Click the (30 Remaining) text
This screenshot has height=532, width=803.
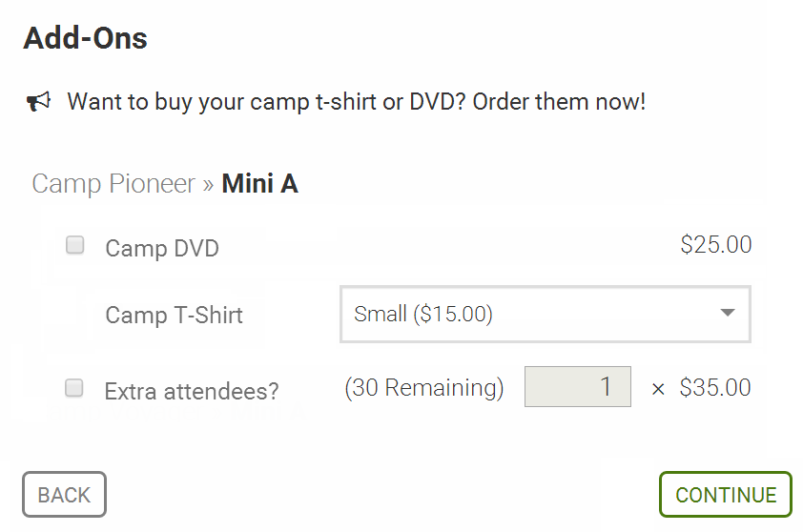[424, 388]
